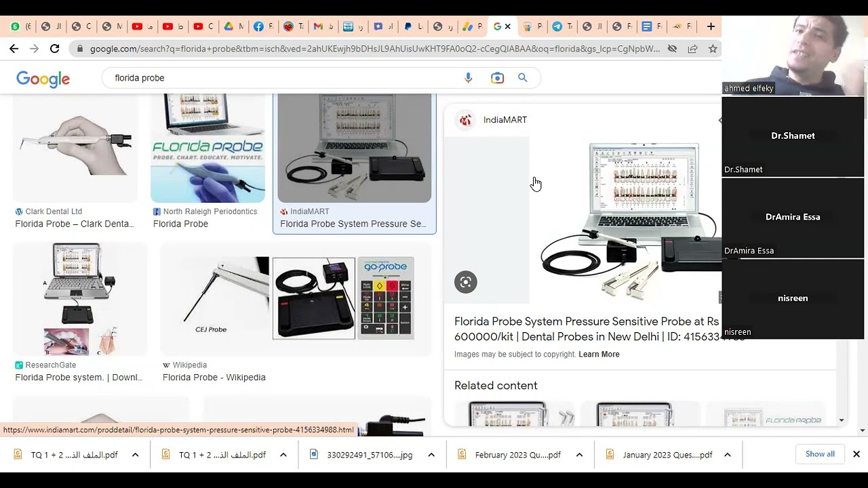Image resolution: width=868 pixels, height=488 pixels.
Task: Click the crossed-eye icon in address bar
Action: click(x=672, y=49)
